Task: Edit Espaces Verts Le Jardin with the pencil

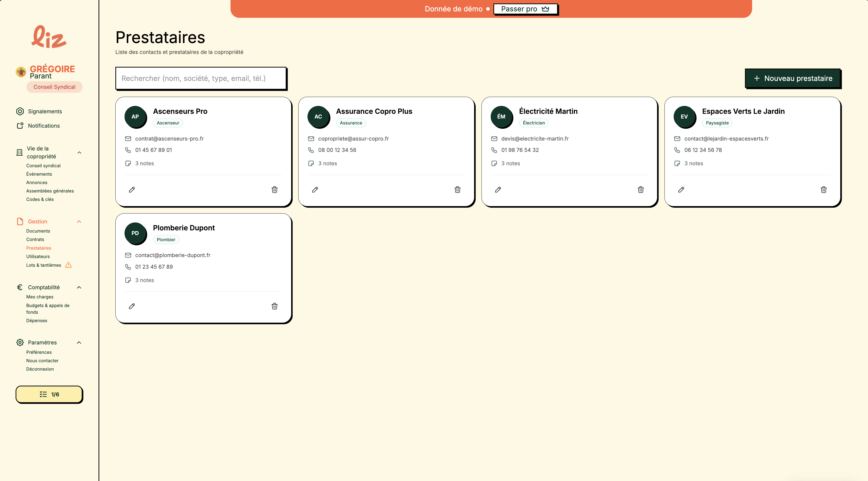Action: 681,190
